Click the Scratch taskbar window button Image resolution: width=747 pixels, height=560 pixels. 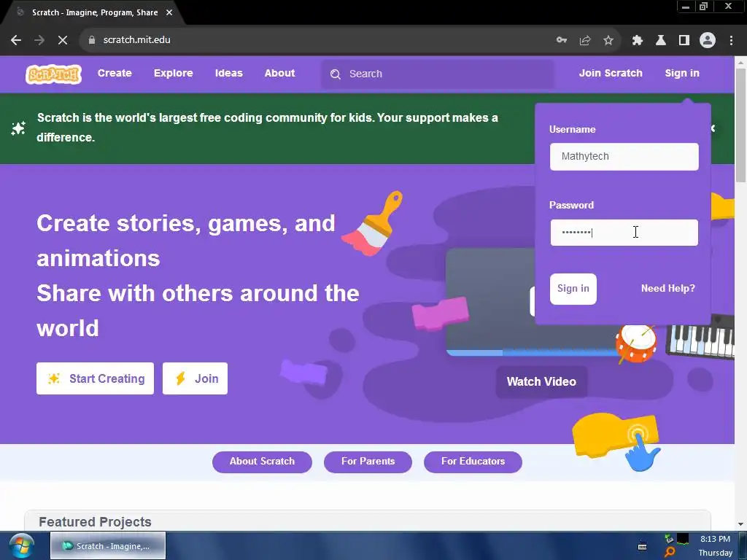[x=108, y=545]
